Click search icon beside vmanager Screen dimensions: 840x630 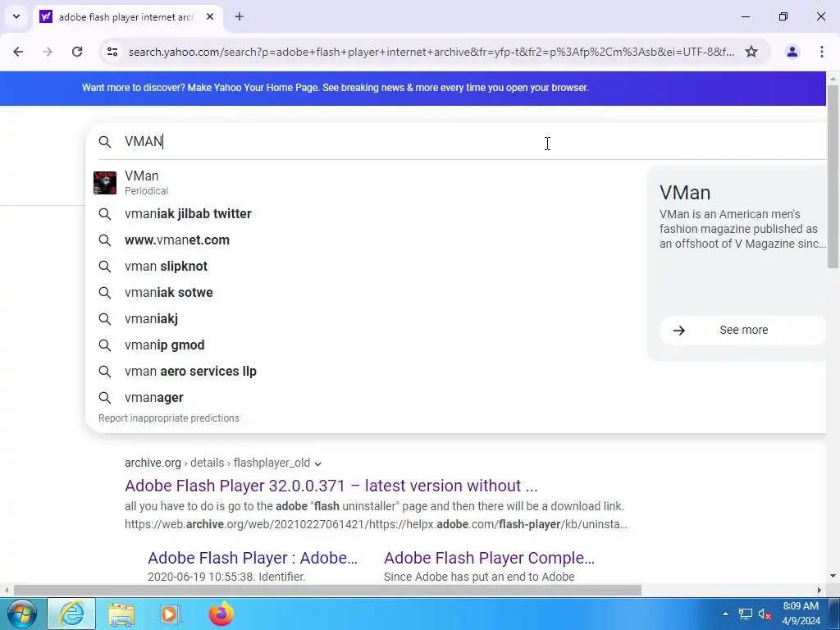point(105,398)
